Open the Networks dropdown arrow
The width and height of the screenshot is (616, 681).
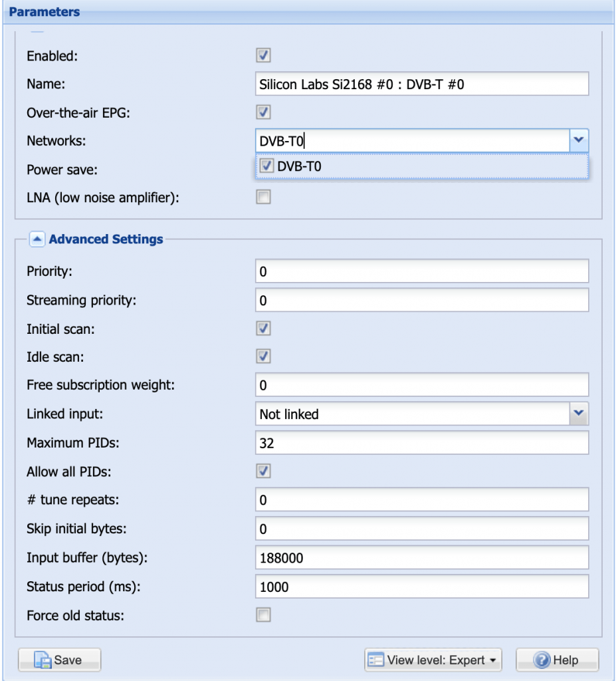(579, 140)
